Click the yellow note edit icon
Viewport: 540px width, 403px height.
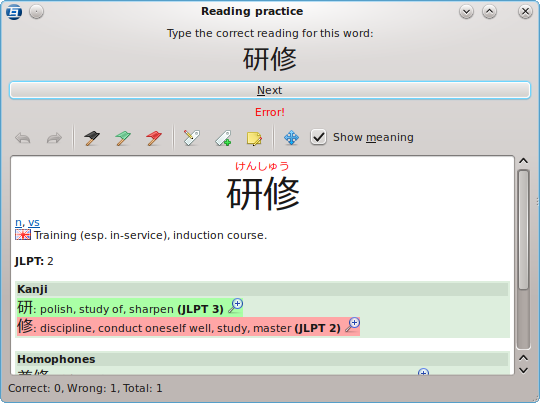254,138
